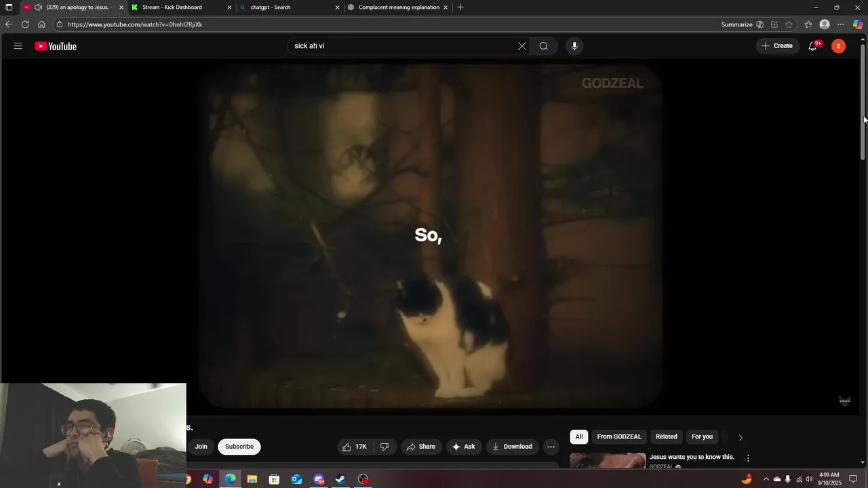
Task: Dislike the video
Action: pyautogui.click(x=384, y=447)
